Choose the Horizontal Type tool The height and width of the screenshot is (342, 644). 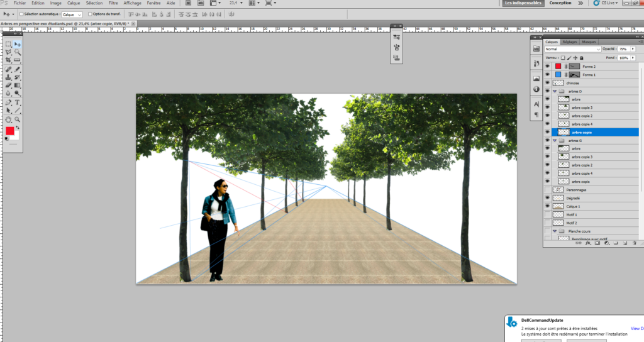tap(17, 102)
